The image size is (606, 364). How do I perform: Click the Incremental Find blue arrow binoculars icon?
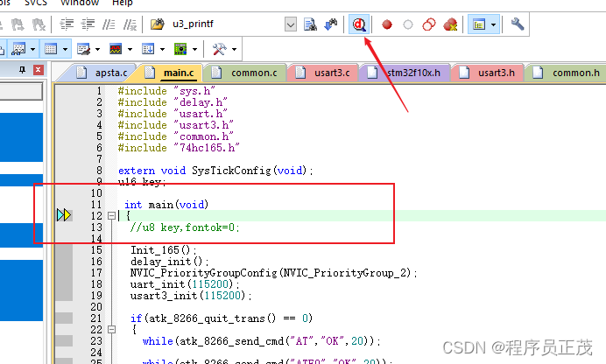330,24
